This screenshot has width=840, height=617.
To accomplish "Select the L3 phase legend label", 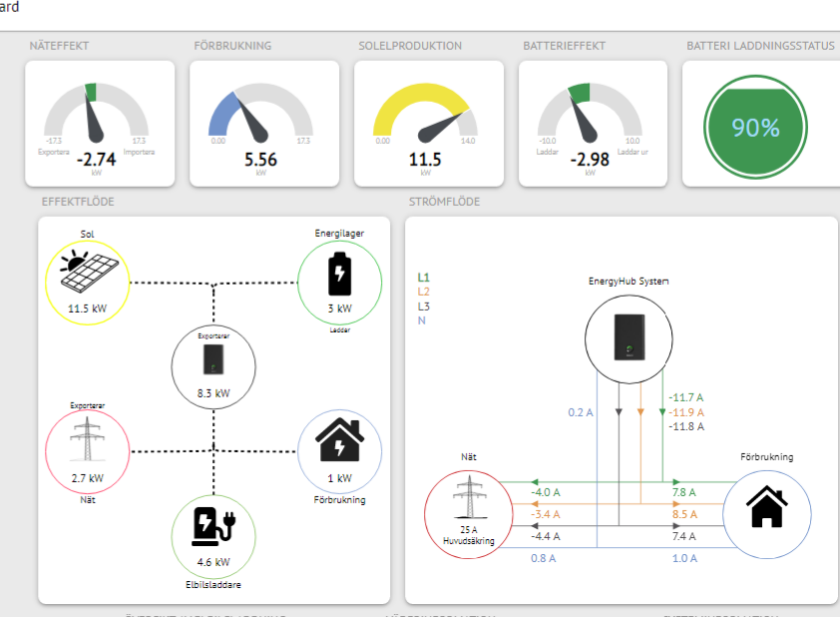I will point(424,306).
